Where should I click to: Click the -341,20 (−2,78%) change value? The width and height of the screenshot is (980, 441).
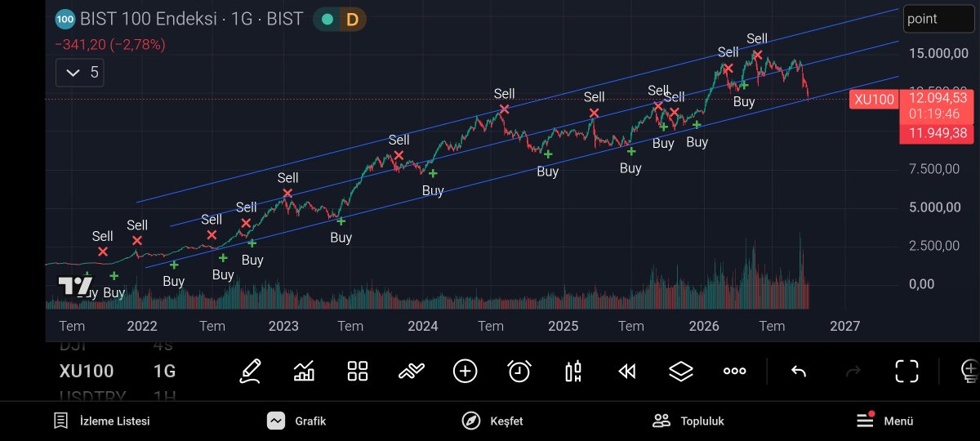pos(110,45)
